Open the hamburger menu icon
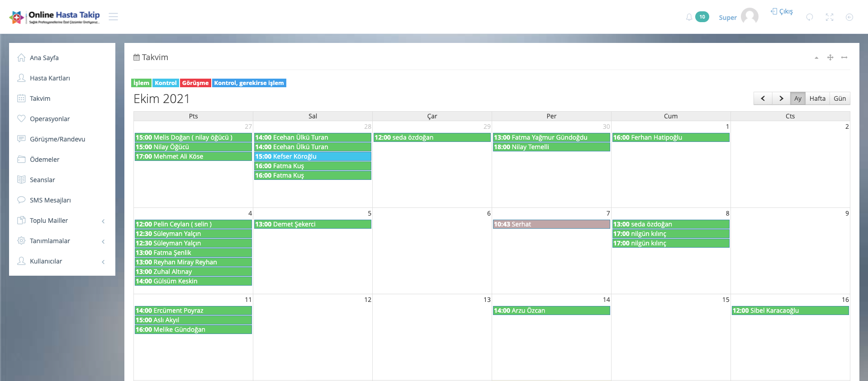868x381 pixels. pos(113,17)
